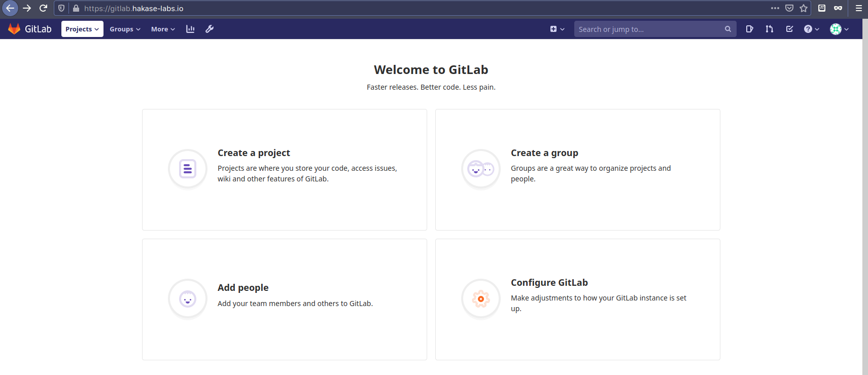868x375 pixels.
Task: Open the To-Do list icon
Action: [x=790, y=29]
